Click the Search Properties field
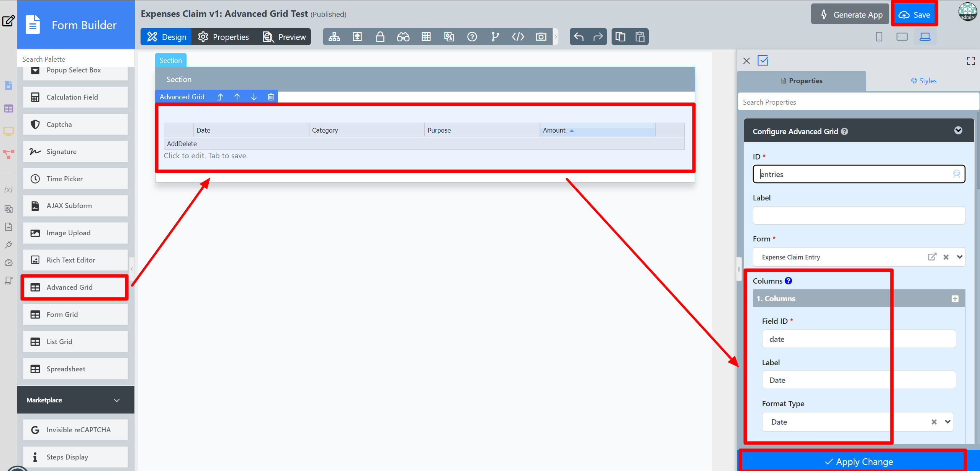The height and width of the screenshot is (471, 980). (858, 102)
